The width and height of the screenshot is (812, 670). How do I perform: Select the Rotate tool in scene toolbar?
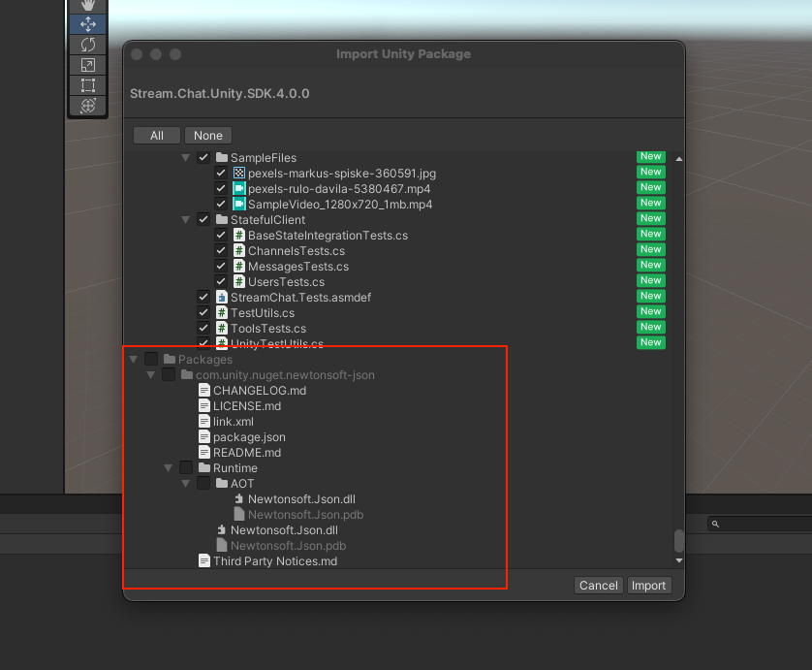(x=88, y=45)
